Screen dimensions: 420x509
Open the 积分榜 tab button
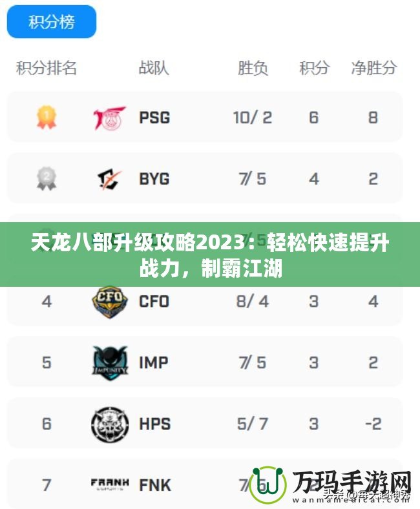(x=52, y=22)
